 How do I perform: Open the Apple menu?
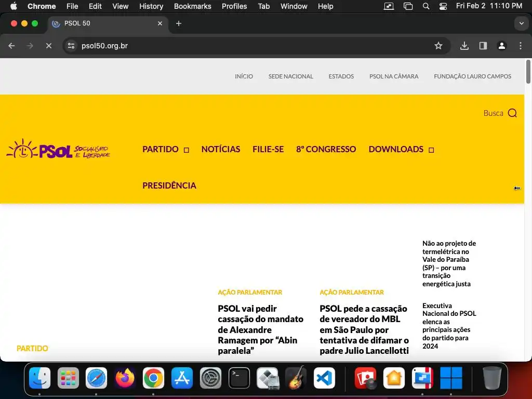[14, 6]
